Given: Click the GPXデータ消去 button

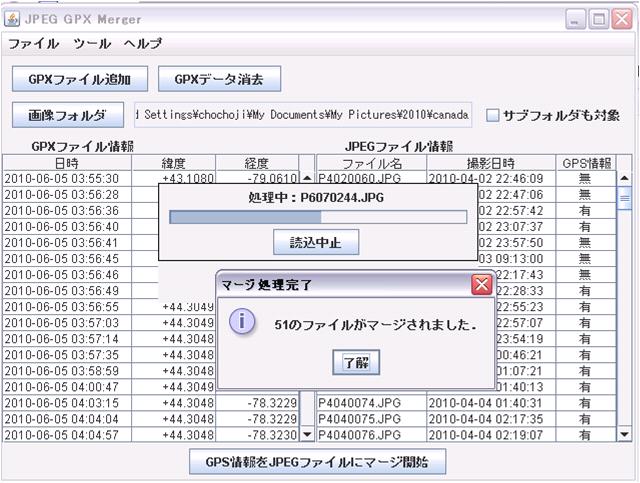Looking at the screenshot, I should 220,79.
